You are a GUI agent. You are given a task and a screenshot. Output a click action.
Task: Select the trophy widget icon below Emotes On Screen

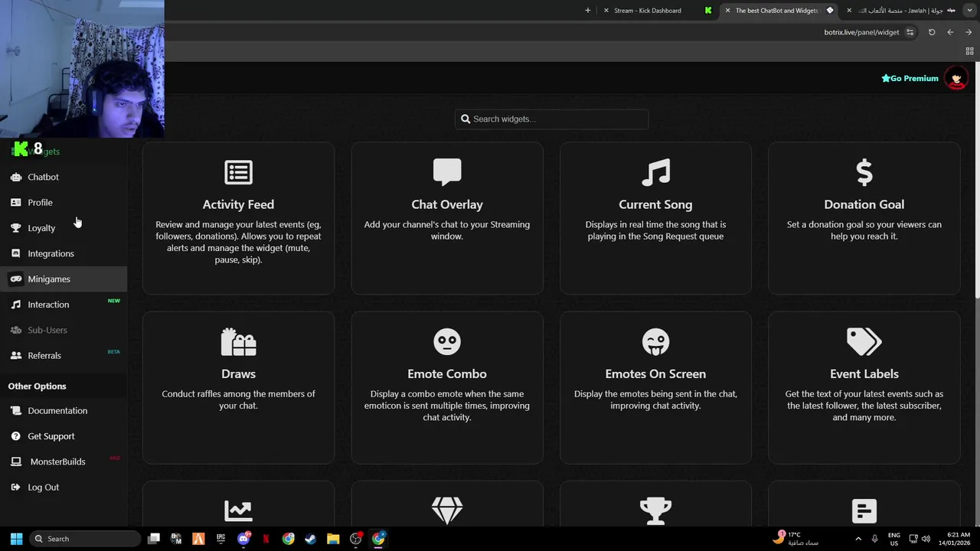pyautogui.click(x=655, y=510)
